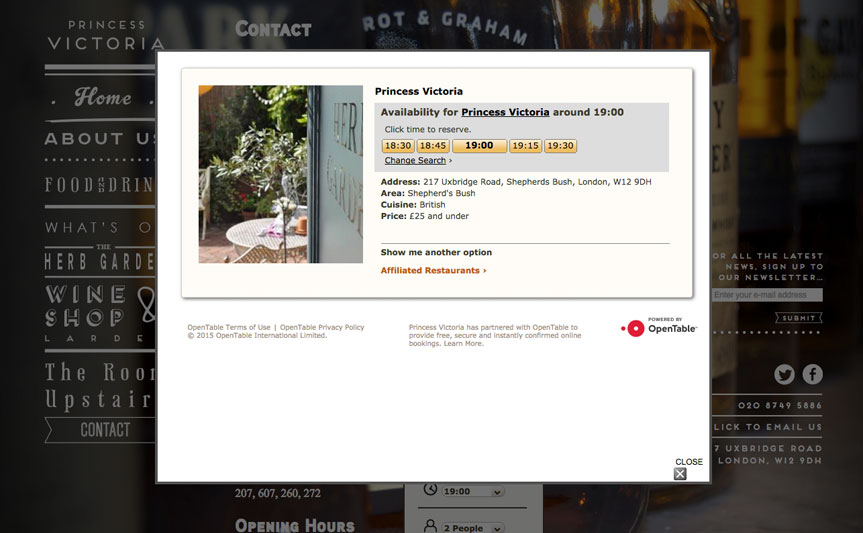The image size is (863, 533).
Task: Open the Affiliated Restaurants link
Action: (433, 270)
